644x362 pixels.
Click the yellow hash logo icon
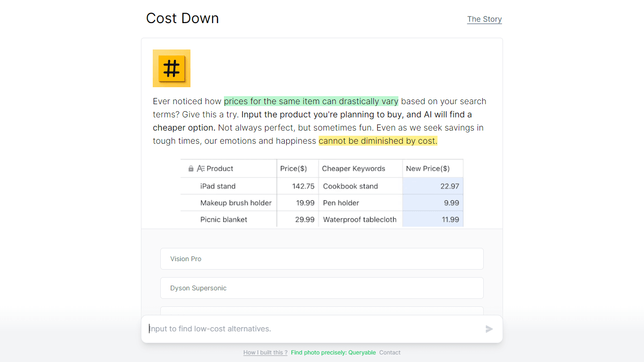point(172,68)
